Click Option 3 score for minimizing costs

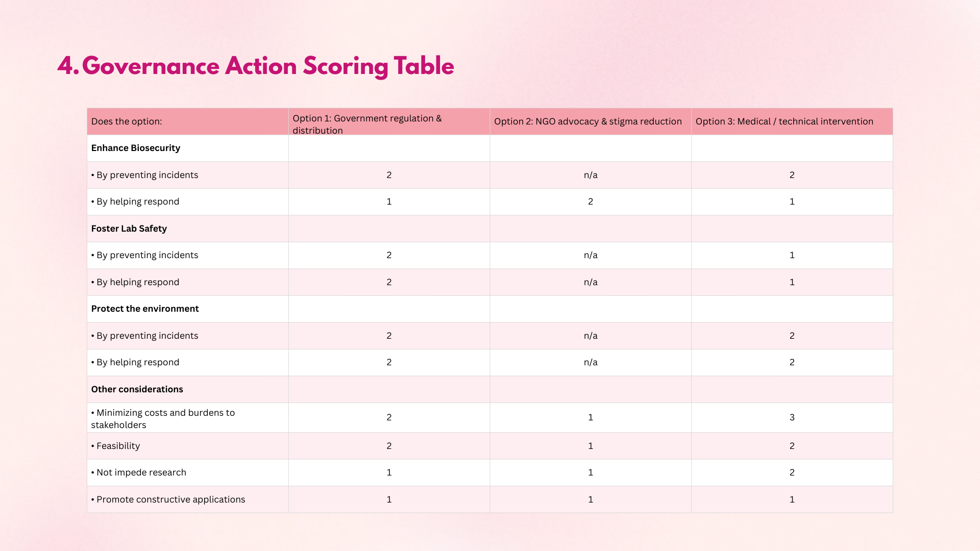pyautogui.click(x=792, y=417)
